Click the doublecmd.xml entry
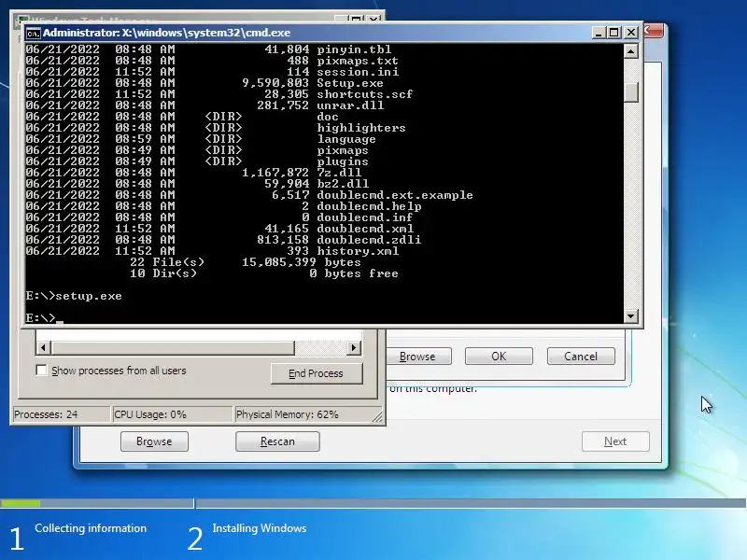Image resolution: width=747 pixels, height=560 pixels. click(x=219, y=229)
